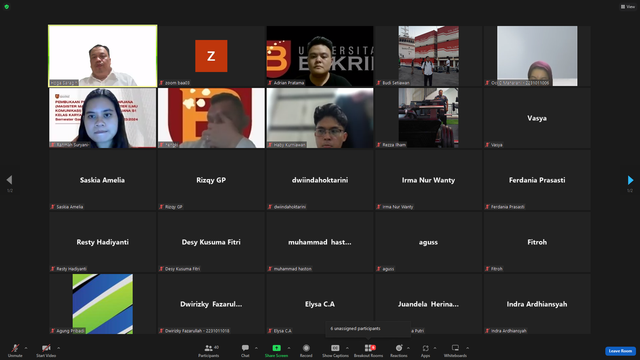This screenshot has width=640, height=360.
Task: Click the Juandela Herina... name tile
Action: tap(428, 304)
